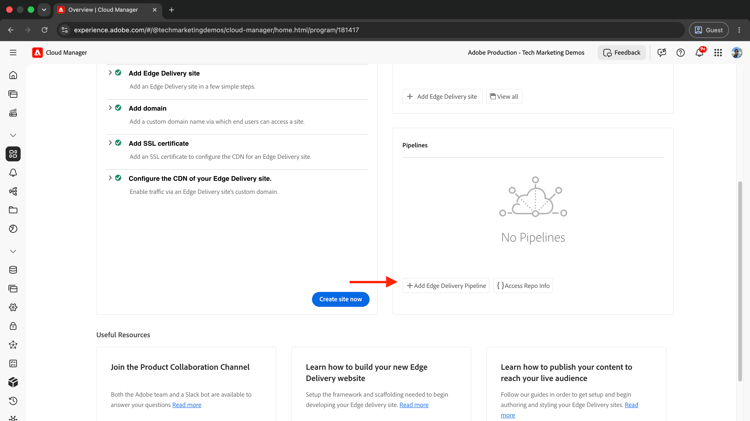Open the Feedback button
Image resolution: width=750 pixels, height=421 pixels.
[621, 53]
